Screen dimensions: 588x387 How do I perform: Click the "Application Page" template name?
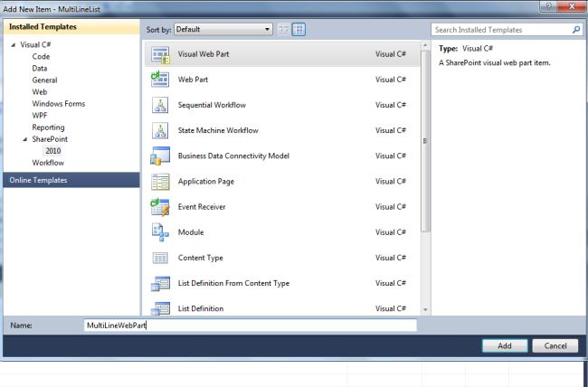tap(206, 182)
